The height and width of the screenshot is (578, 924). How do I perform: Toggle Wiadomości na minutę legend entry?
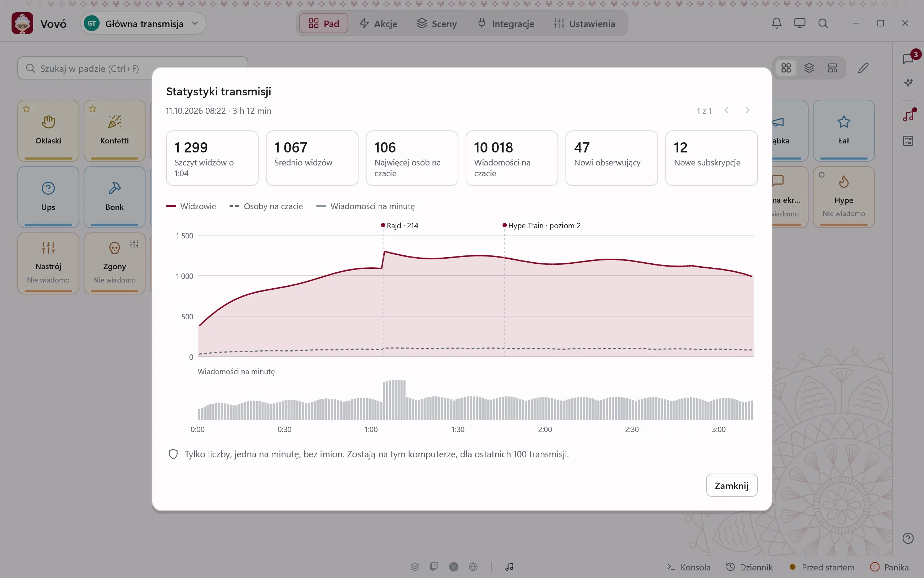(365, 206)
